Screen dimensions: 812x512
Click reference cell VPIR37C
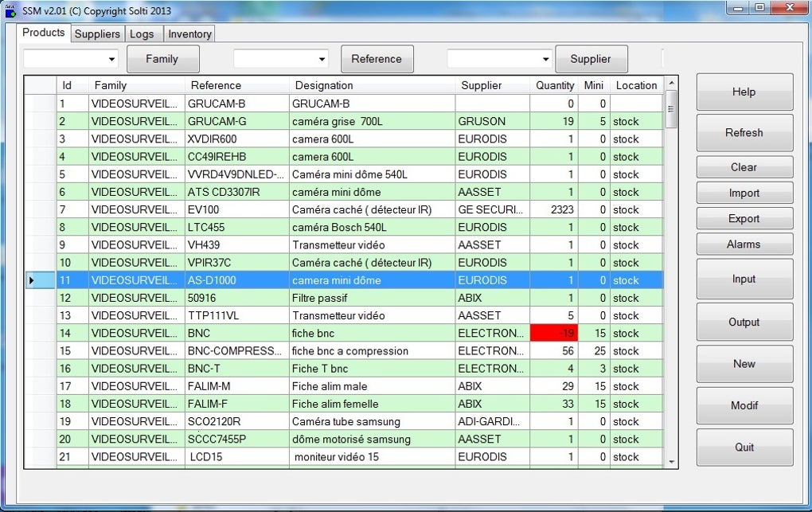point(237,262)
